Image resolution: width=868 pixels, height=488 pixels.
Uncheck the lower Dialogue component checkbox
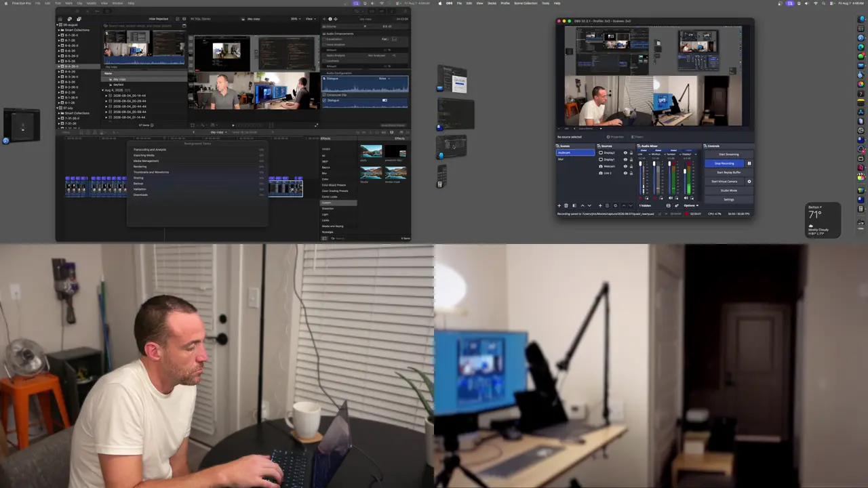click(x=324, y=100)
